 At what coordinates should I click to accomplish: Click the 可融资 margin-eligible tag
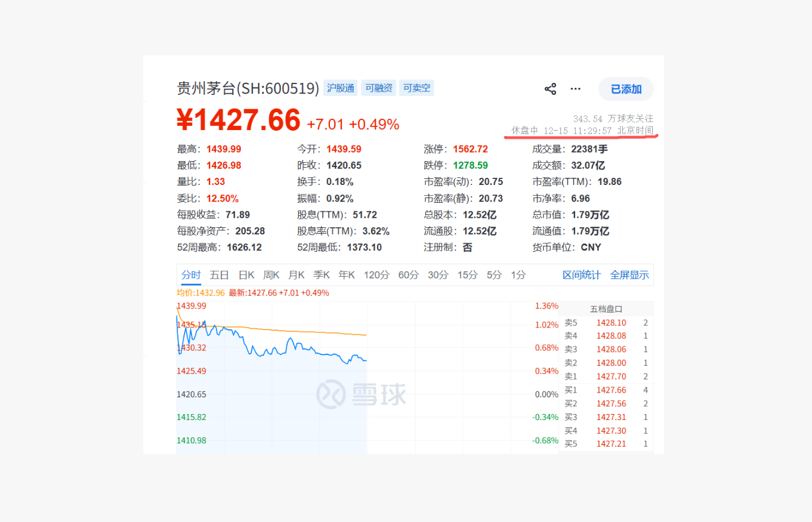click(378, 88)
